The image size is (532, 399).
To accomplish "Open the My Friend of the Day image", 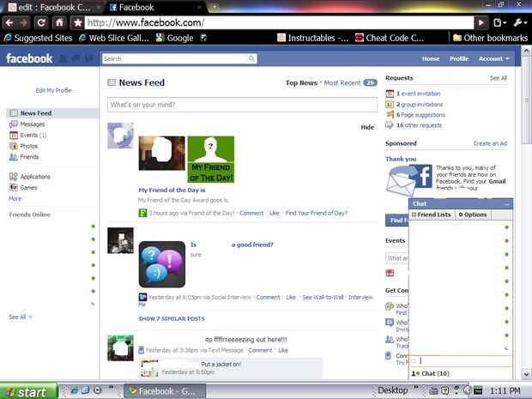I will pyautogui.click(x=211, y=160).
